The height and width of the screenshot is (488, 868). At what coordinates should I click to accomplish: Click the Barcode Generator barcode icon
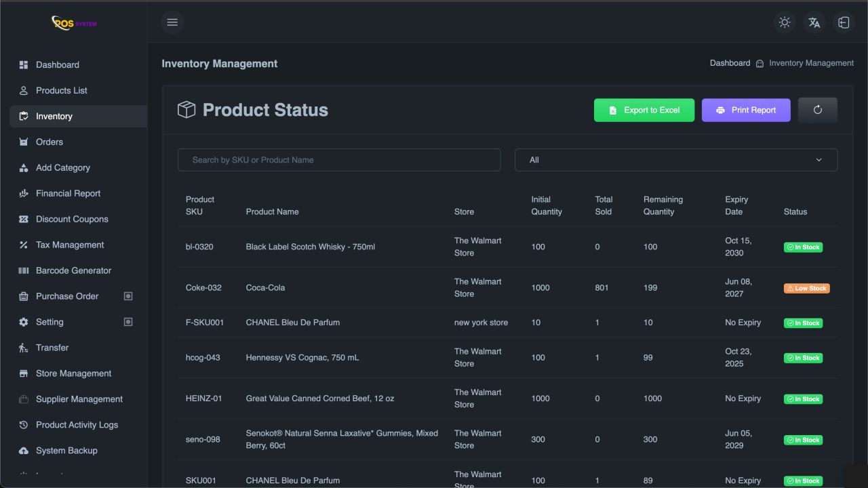[24, 271]
